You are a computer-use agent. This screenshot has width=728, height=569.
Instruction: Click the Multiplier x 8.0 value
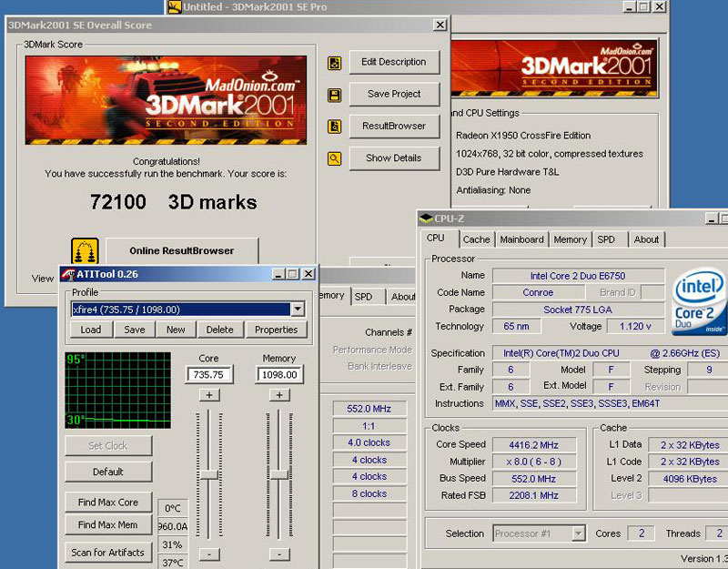[x=534, y=462]
